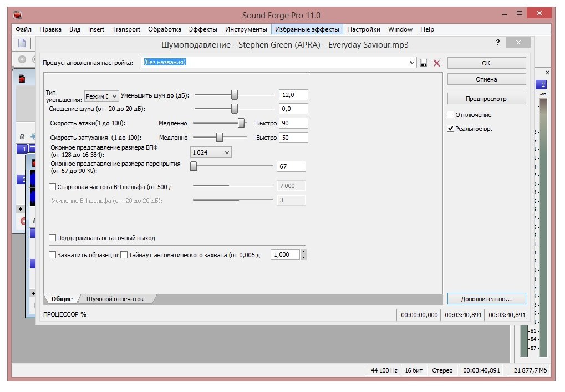Open the Transport menu

tap(126, 29)
